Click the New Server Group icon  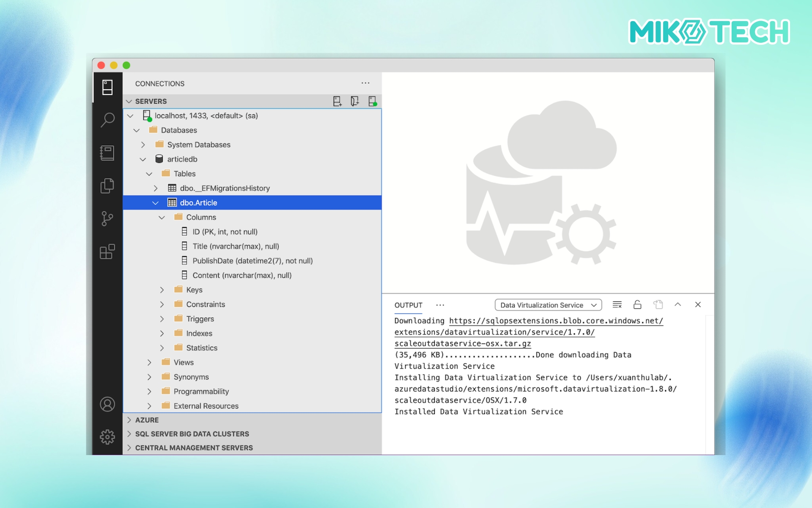click(x=354, y=101)
